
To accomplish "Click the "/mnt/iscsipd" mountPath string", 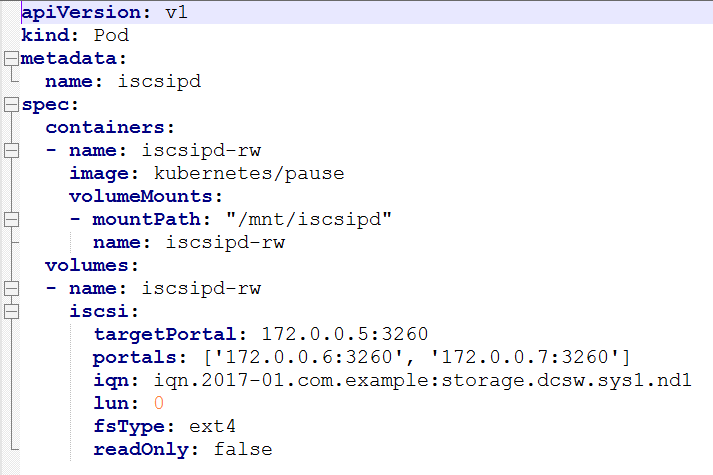I will (x=309, y=220).
